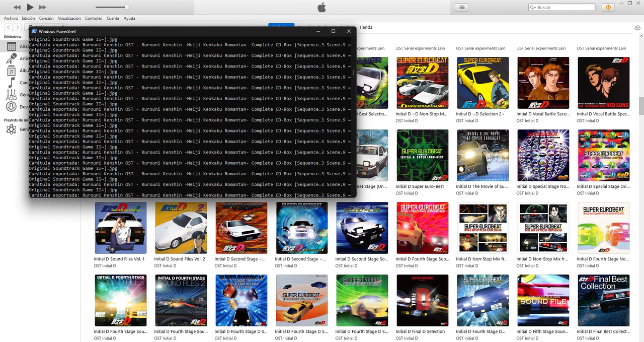Click the title Initial D Special Stage Ori...
644x342 pixels.
tap(603, 186)
